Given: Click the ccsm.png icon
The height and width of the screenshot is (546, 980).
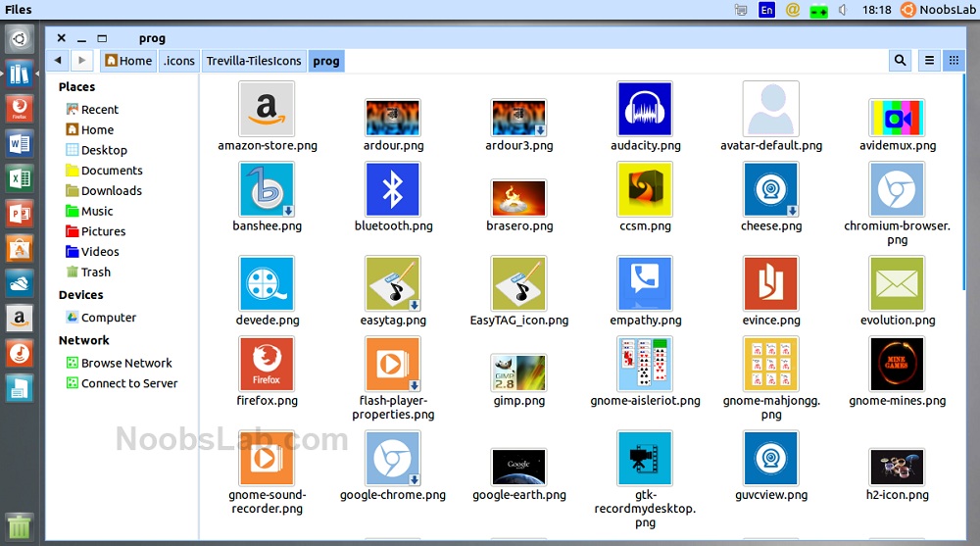Looking at the screenshot, I should point(645,189).
